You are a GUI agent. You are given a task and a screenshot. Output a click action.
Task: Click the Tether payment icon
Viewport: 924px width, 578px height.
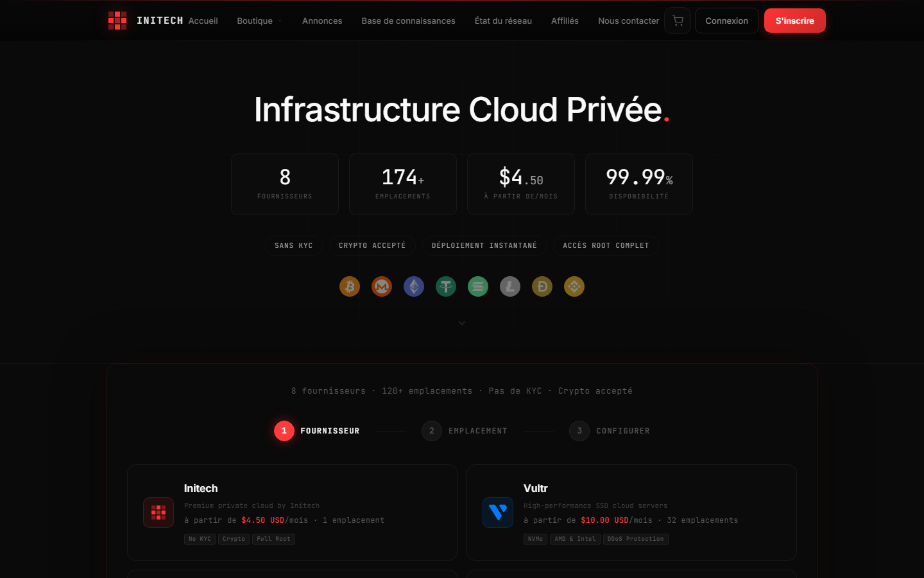(x=446, y=286)
